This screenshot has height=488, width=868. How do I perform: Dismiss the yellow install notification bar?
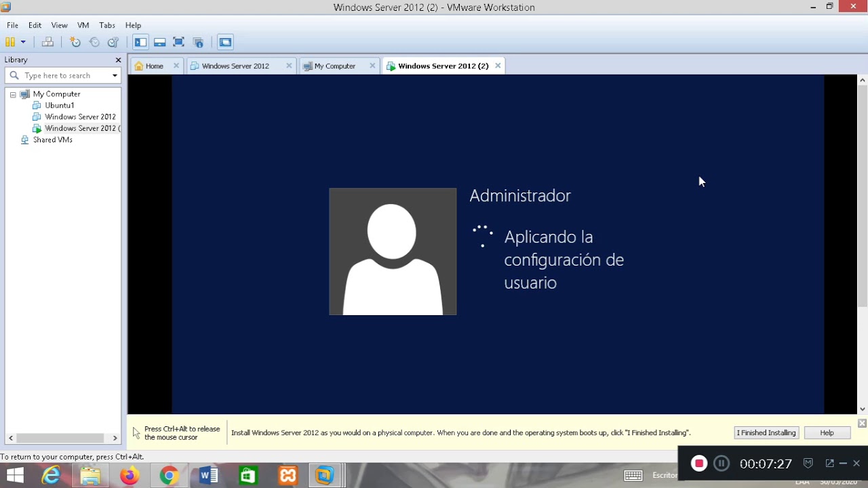[862, 423]
